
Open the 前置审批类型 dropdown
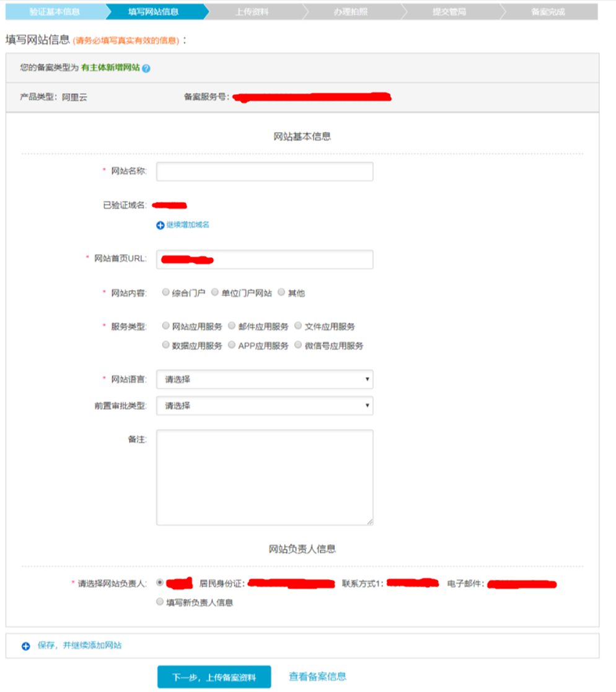(265, 406)
